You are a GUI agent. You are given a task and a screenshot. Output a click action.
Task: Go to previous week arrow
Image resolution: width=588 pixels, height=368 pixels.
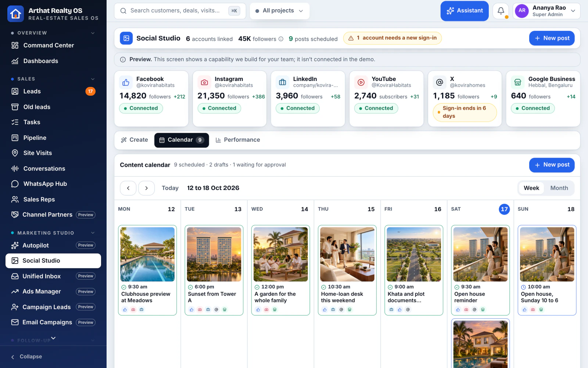(128, 188)
